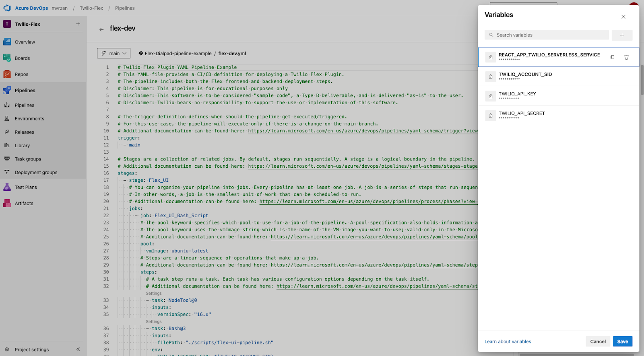Open the Test Plans flask icon
This screenshot has width=644, height=356.
7,187
